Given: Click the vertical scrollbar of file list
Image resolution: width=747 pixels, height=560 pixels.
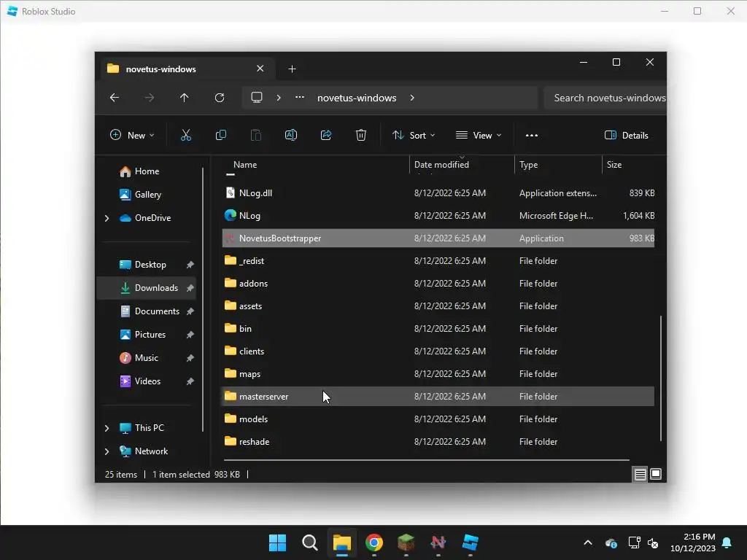Looking at the screenshot, I should pos(661,378).
